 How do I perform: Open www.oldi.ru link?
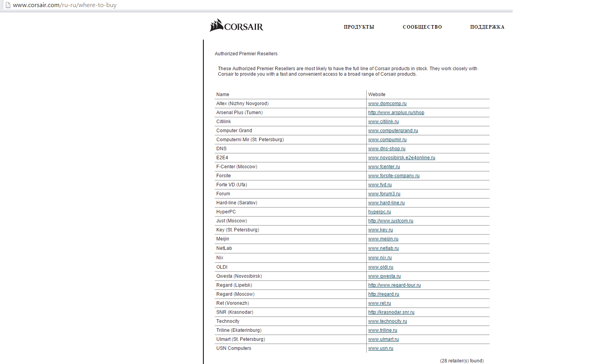[381, 267]
